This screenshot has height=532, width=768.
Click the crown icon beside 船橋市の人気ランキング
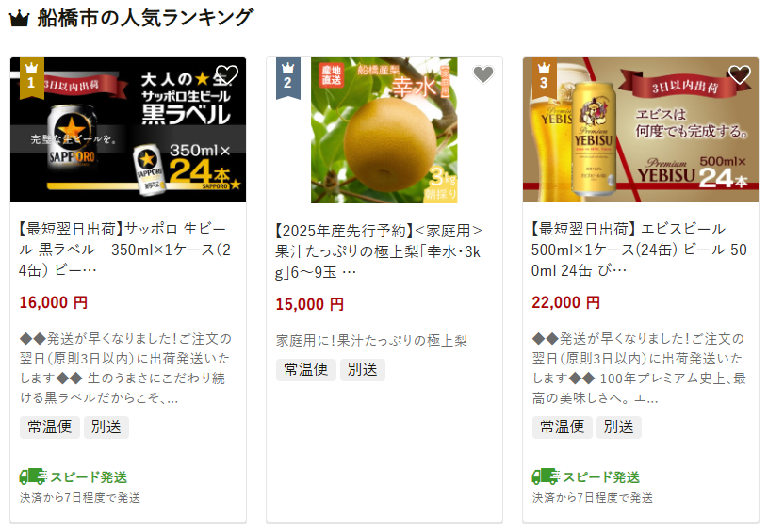20,19
